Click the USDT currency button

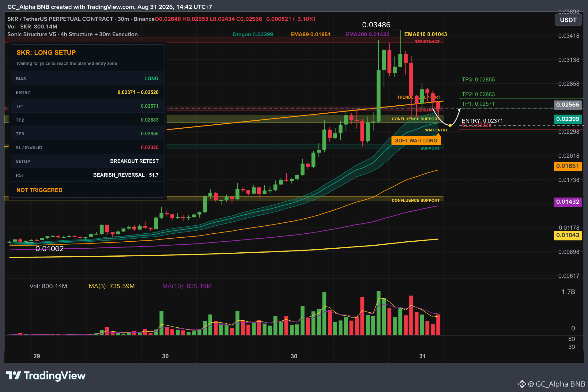[568, 20]
